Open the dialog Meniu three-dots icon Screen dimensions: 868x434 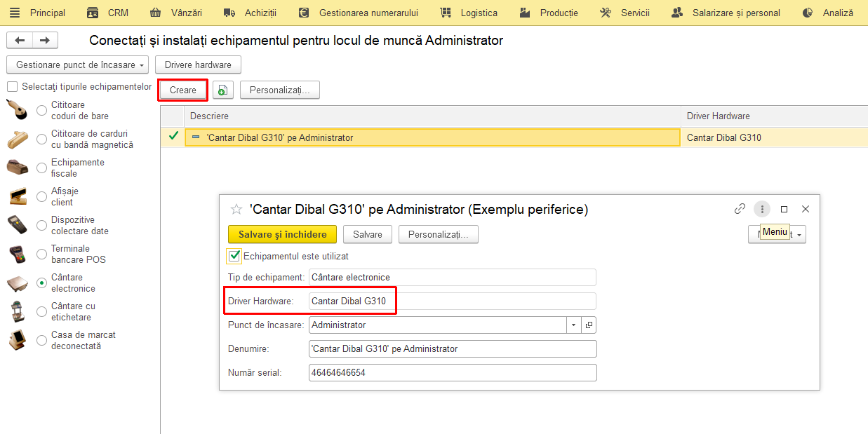click(762, 209)
